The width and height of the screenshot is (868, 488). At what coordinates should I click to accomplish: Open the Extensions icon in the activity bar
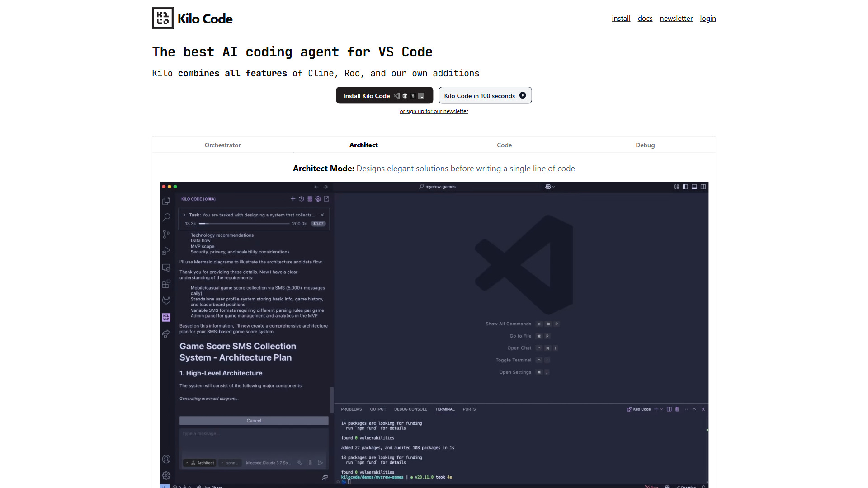(x=166, y=284)
